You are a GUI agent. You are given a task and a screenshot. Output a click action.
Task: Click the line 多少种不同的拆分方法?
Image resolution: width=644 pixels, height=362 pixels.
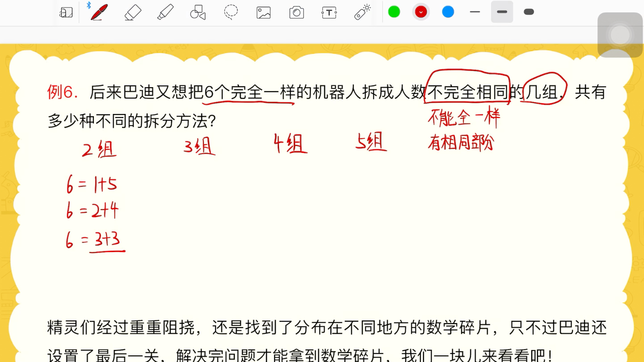tap(132, 121)
